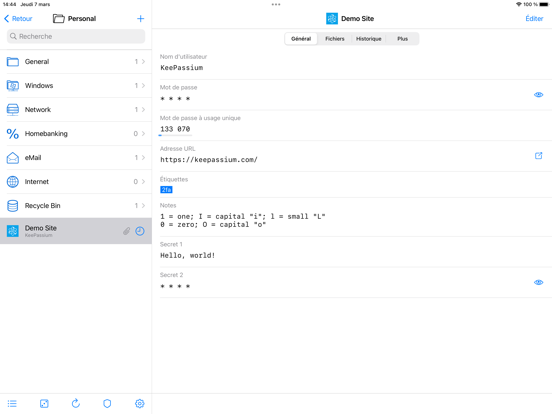Viewport: 552px width, 414px height.
Task: Focus the Recherche search field
Action: [76, 36]
